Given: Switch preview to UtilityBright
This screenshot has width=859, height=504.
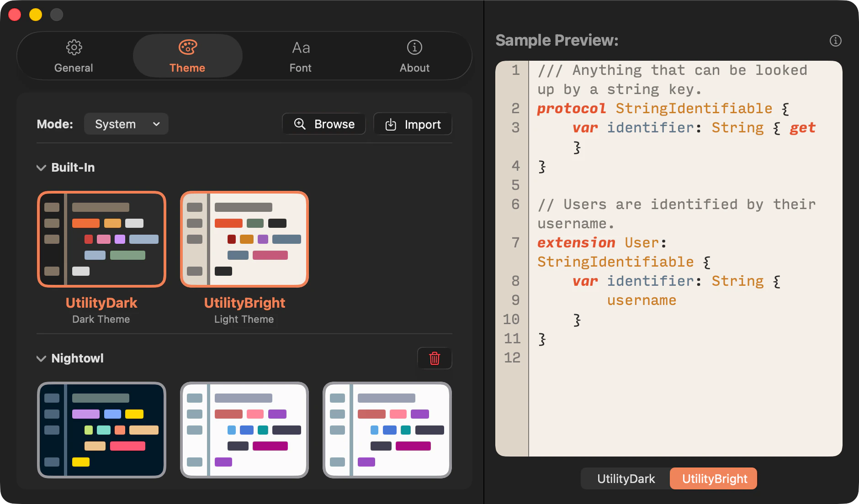Looking at the screenshot, I should pos(714,478).
